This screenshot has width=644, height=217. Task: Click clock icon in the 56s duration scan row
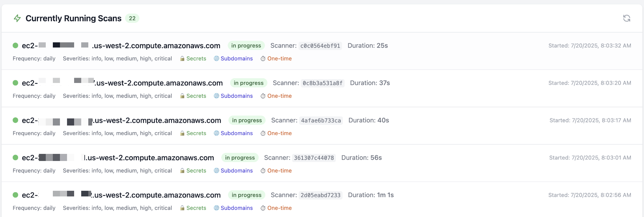[x=263, y=171]
